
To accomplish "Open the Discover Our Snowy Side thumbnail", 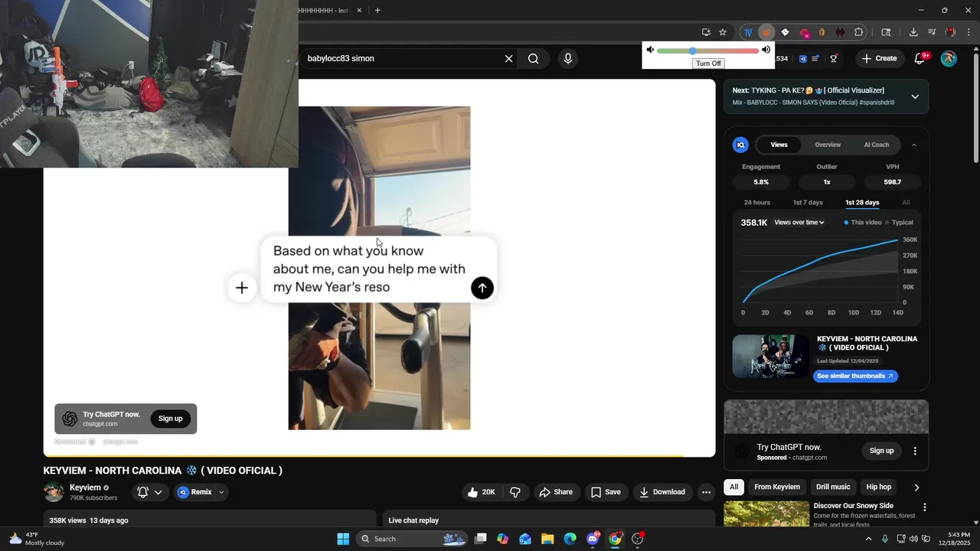I will 766,514.
